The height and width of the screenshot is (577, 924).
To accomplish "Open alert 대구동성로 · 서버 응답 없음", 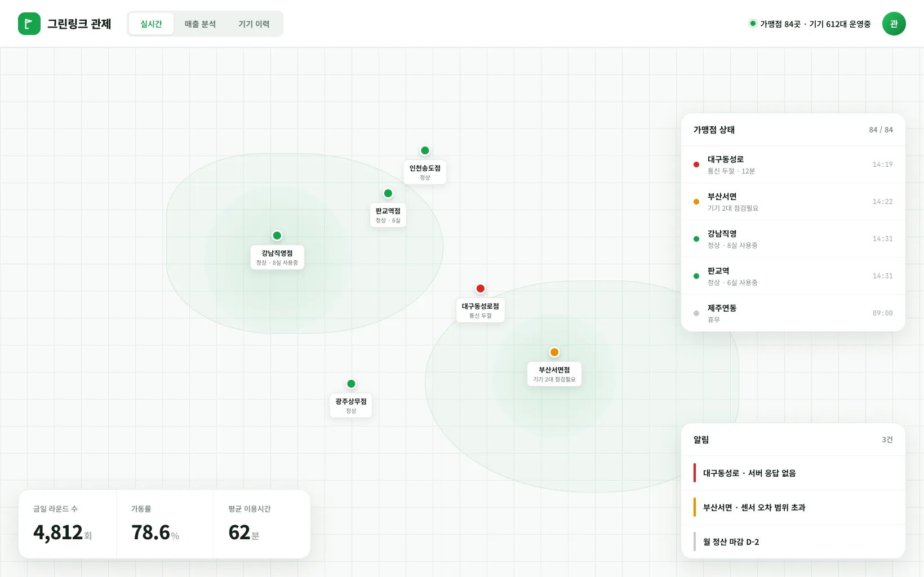I will (793, 473).
